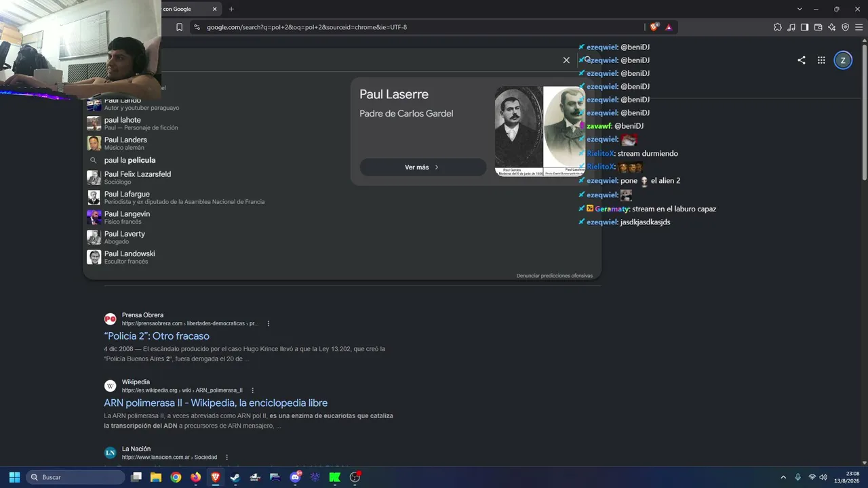This screenshot has width=868, height=488.
Task: Open Task View on the taskbar
Action: pos(136,477)
